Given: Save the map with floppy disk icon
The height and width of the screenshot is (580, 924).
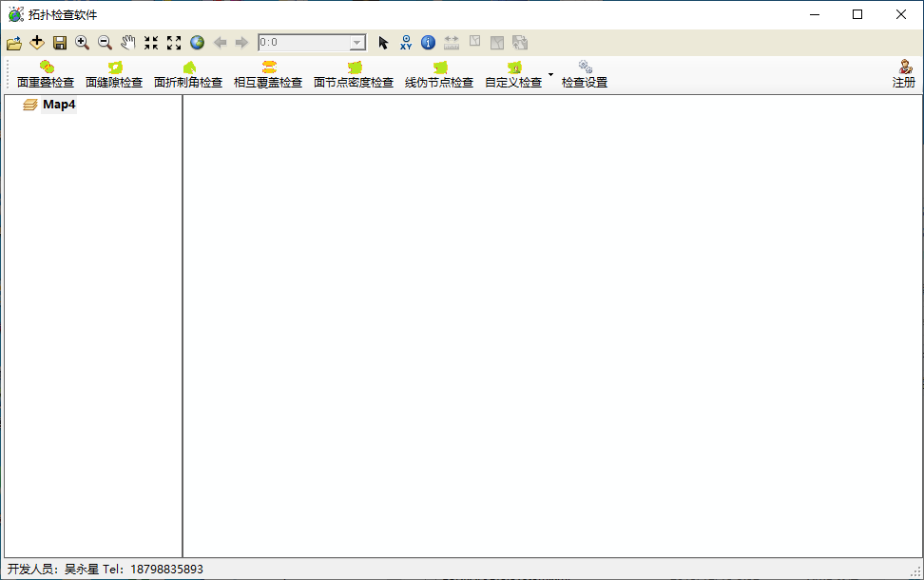Looking at the screenshot, I should coord(60,43).
